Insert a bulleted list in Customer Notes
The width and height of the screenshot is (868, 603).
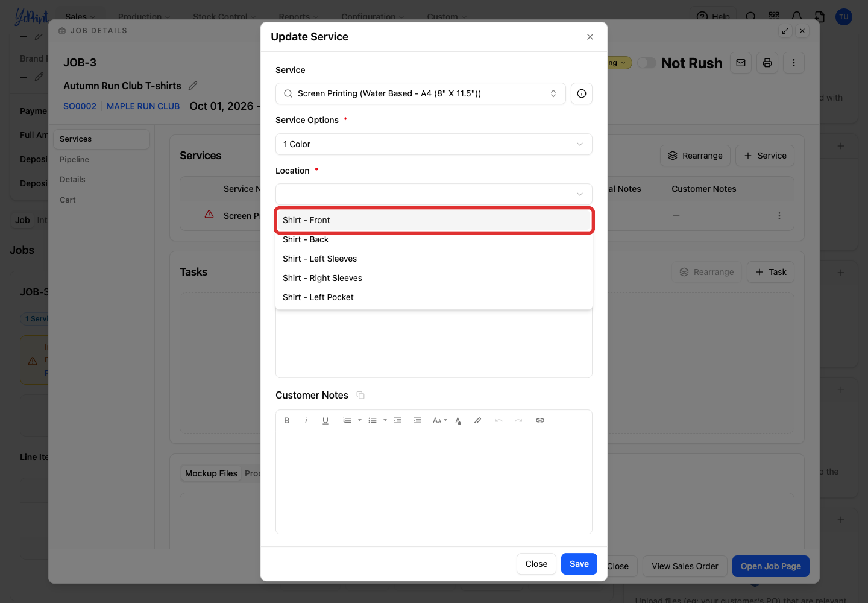pyautogui.click(x=373, y=420)
